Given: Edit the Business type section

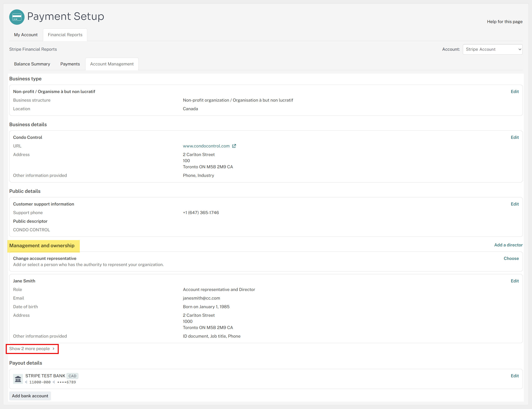Looking at the screenshot, I should pos(515,92).
